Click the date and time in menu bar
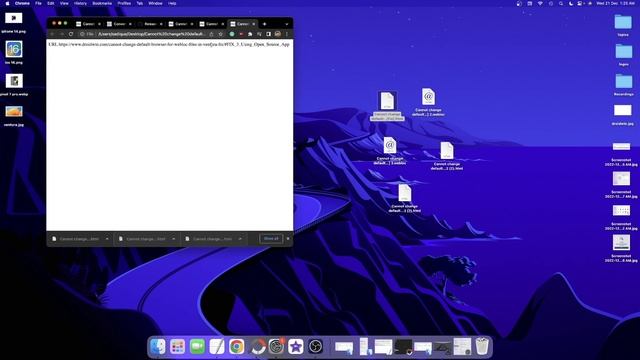 coord(616,3)
